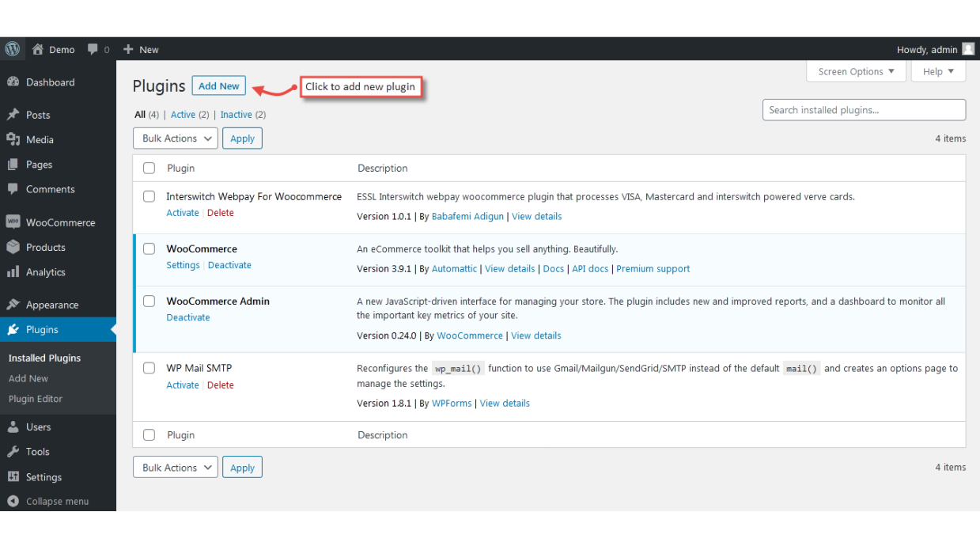Screen dimensions: 980x546
Task: Check the WooCommerce plugin row checkbox
Action: [x=149, y=248]
